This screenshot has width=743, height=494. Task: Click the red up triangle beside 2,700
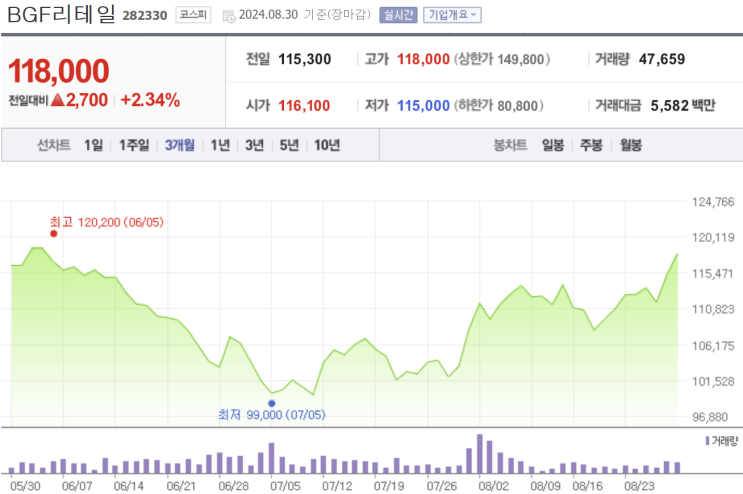tap(57, 100)
